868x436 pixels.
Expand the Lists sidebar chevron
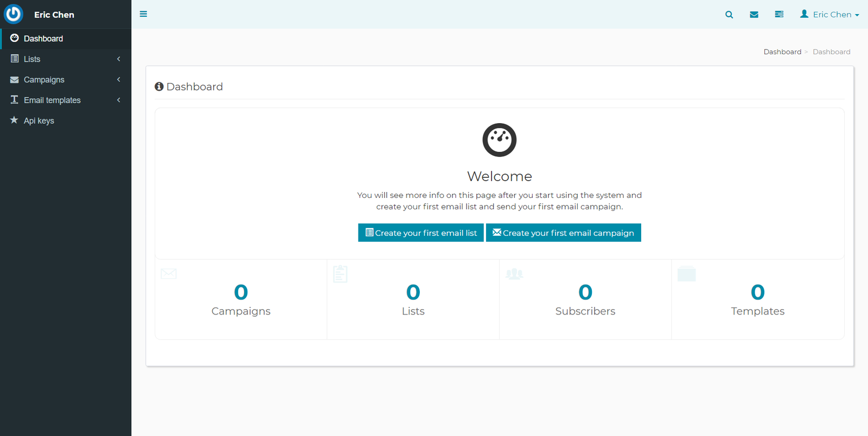(x=118, y=59)
